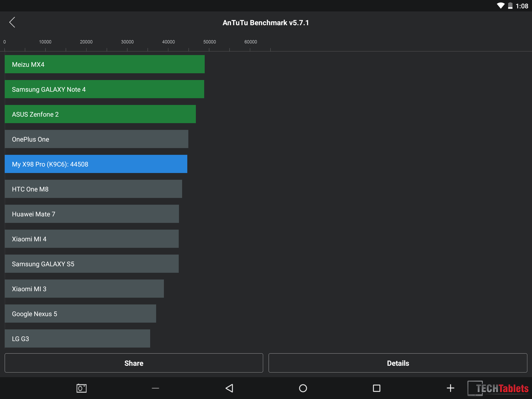Select the OnePlus One bar
The image size is (532, 399).
click(96, 139)
